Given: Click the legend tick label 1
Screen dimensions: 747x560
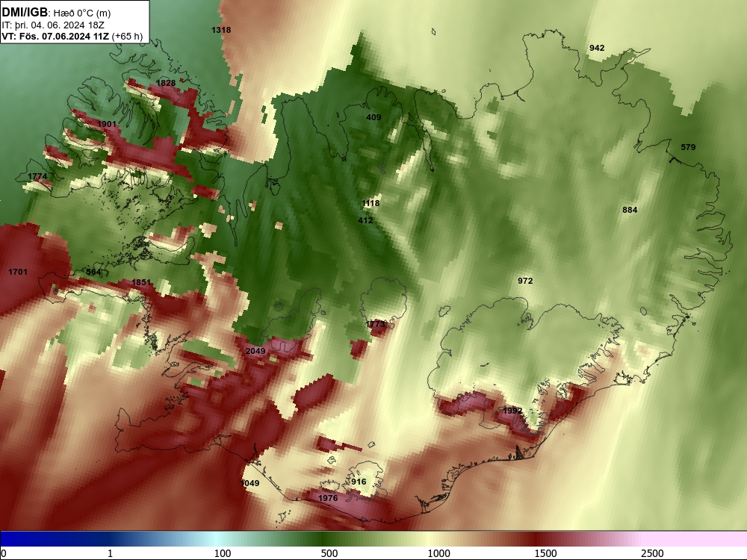Looking at the screenshot, I should (110, 553).
